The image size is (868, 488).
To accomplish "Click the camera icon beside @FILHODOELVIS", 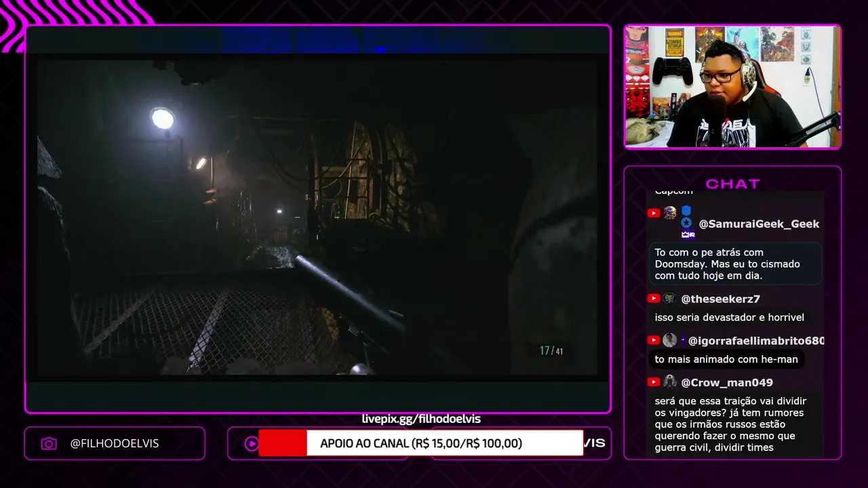I will (49, 444).
